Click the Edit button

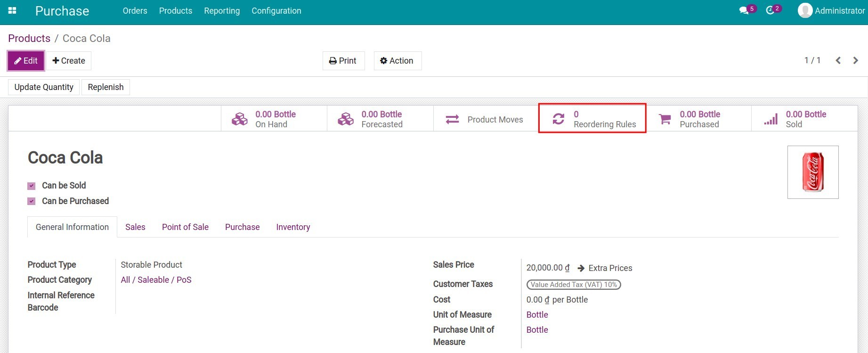(x=26, y=61)
